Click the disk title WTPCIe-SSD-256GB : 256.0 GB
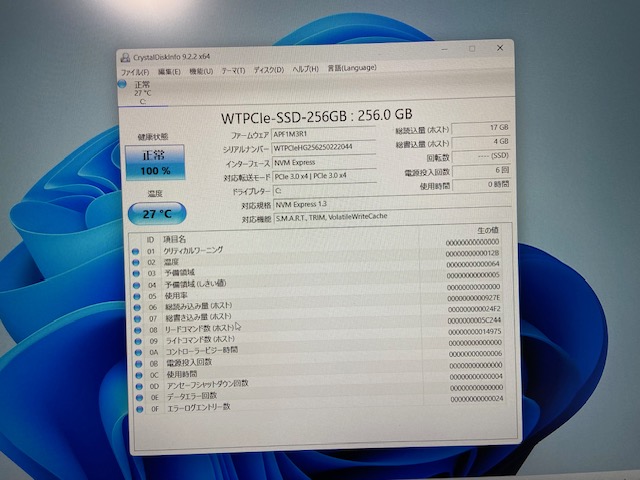The height and width of the screenshot is (480, 640). [316, 116]
